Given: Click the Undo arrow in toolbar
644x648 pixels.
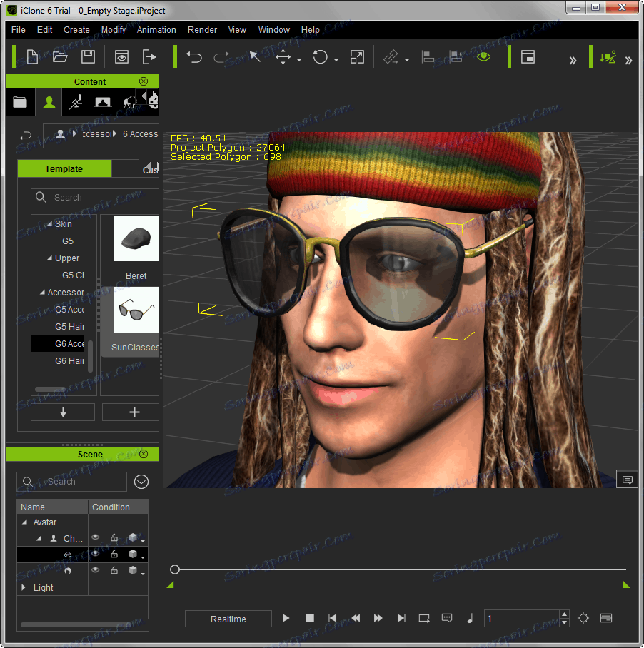Looking at the screenshot, I should [193, 57].
